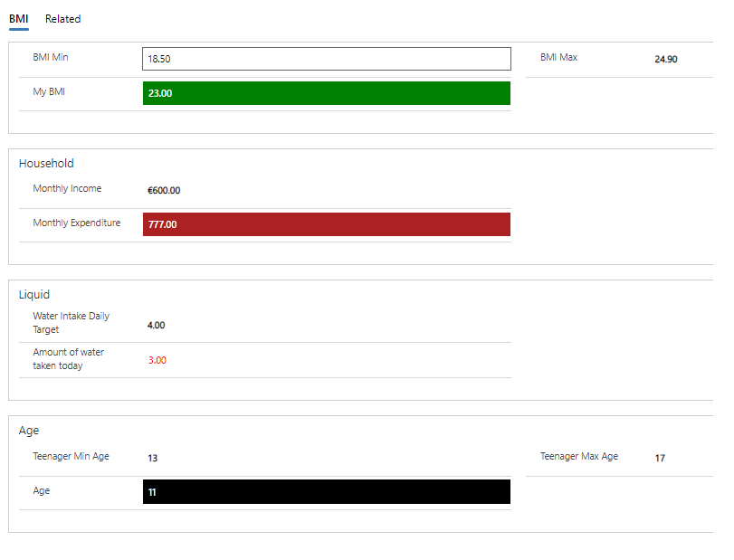Click the Water Intake Daily Target value

coord(156,325)
